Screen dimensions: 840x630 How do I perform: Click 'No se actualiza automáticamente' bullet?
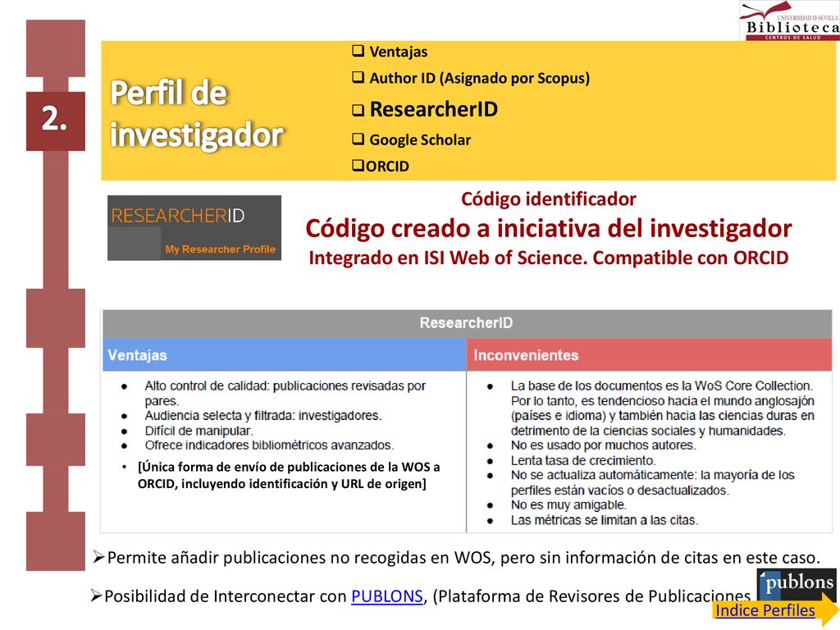(x=652, y=482)
